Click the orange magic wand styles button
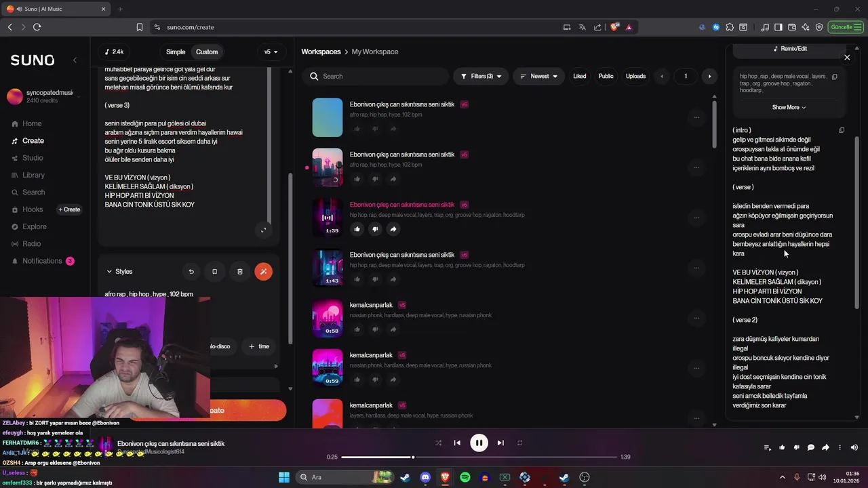The width and height of the screenshot is (868, 488). (x=263, y=271)
